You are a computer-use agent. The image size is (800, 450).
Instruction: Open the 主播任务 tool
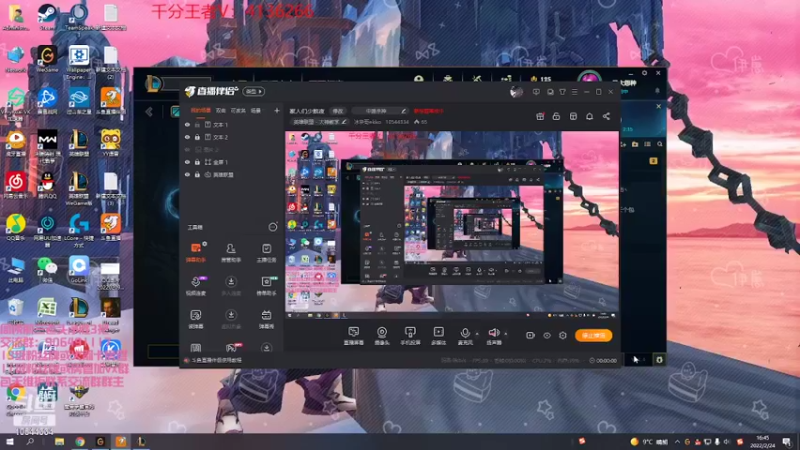[x=266, y=252]
